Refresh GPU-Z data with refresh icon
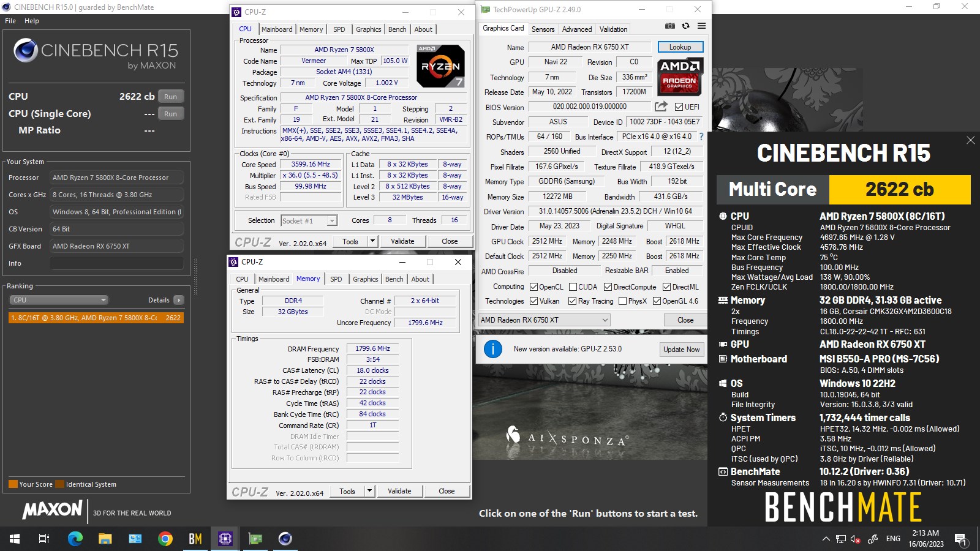The height and width of the screenshot is (551, 980). pos(685,26)
